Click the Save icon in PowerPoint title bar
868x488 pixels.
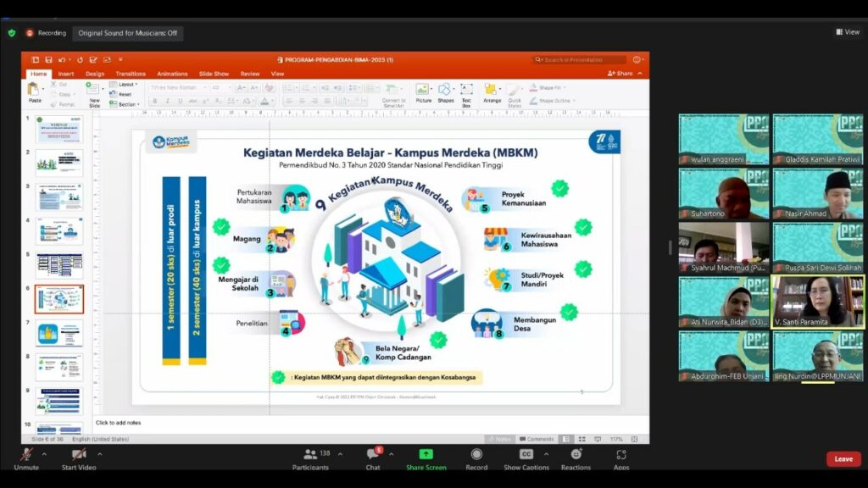click(x=48, y=60)
